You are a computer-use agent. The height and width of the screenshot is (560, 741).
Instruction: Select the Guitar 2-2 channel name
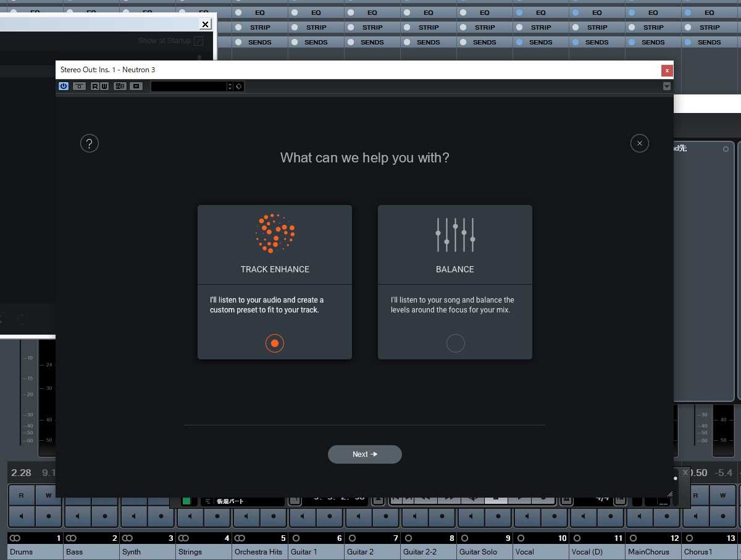coord(428,552)
